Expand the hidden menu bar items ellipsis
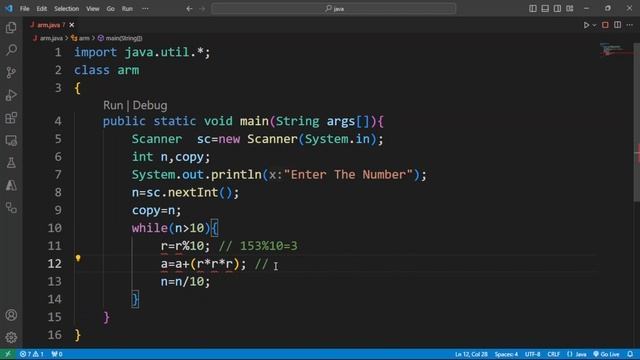The image size is (640, 360). click(x=145, y=9)
